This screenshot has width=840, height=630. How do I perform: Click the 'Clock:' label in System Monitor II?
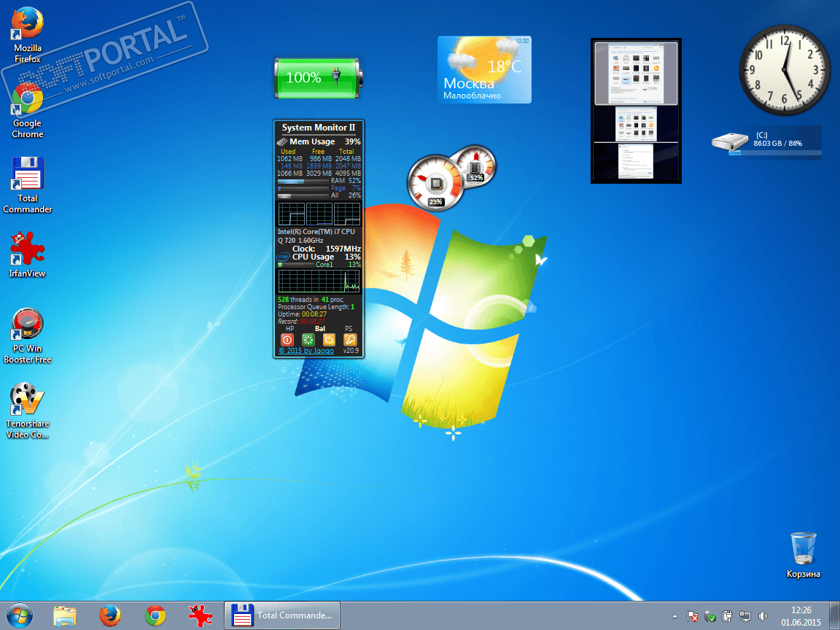pos(304,249)
